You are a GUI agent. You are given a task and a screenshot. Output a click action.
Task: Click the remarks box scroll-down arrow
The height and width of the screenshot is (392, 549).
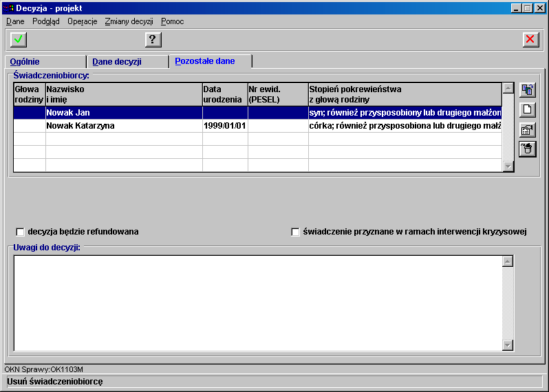point(508,345)
